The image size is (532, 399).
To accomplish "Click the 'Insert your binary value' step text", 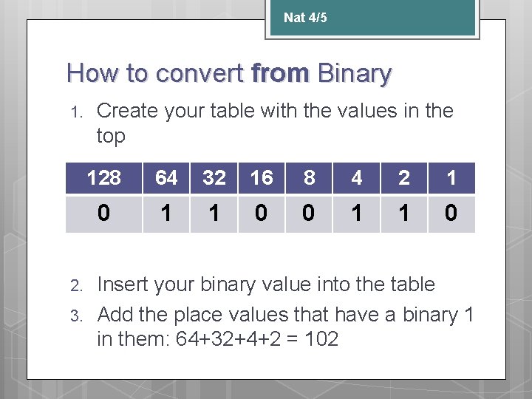I will coord(266,284).
